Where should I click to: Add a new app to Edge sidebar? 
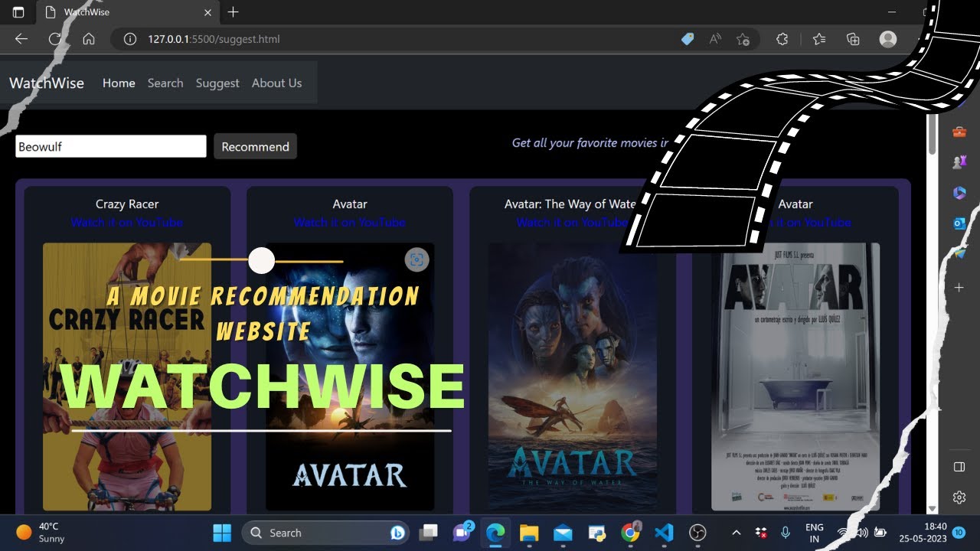click(959, 288)
